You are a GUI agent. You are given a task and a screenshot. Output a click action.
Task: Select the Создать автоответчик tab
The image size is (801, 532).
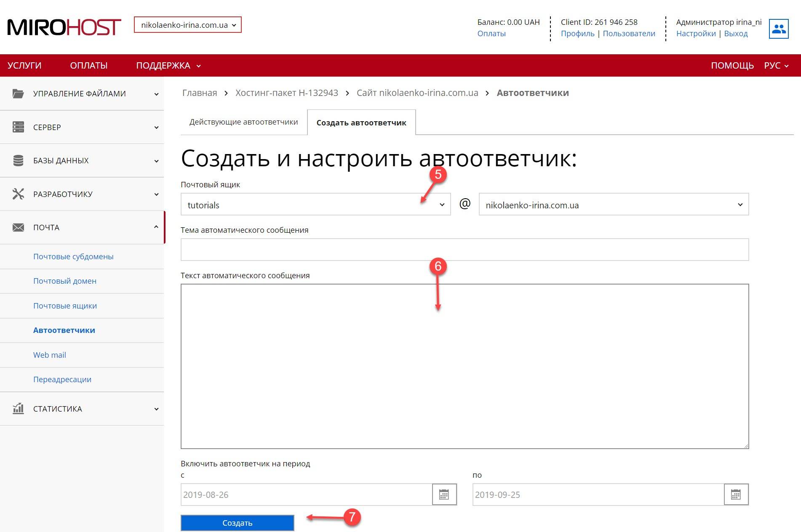361,122
